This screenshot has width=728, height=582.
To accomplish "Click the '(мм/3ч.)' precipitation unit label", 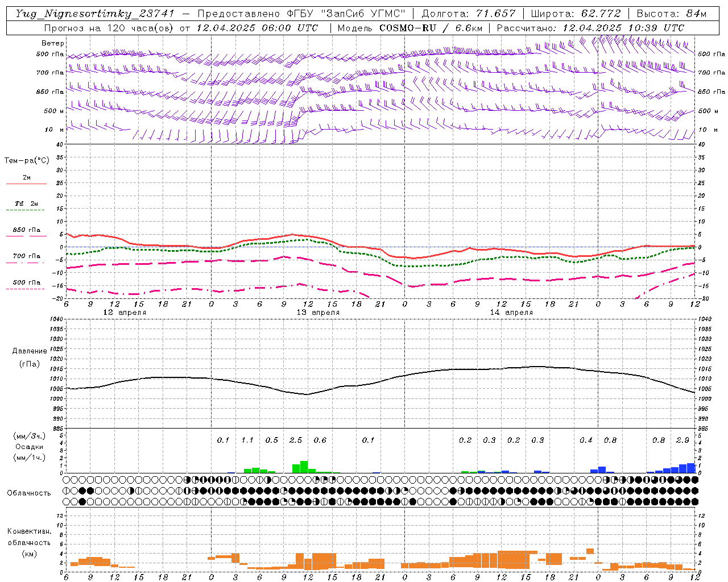I will coord(30,436).
